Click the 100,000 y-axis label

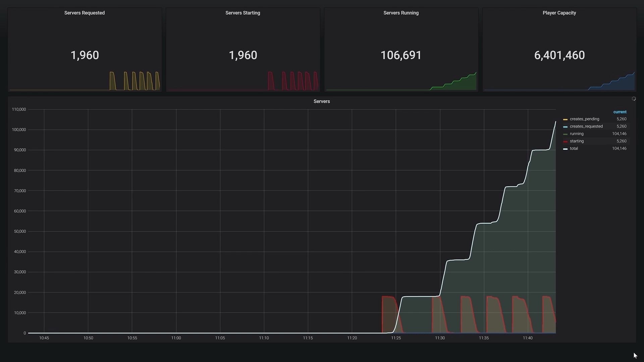point(19,130)
